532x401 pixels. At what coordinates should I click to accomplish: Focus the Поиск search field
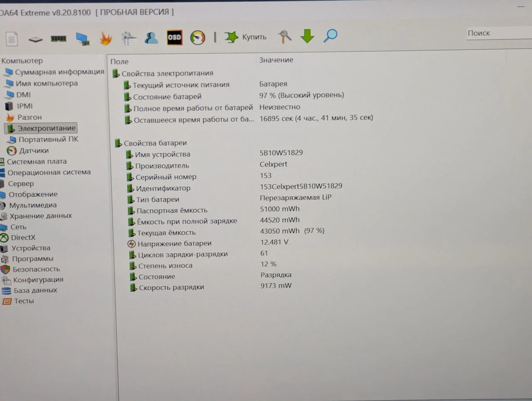point(498,33)
